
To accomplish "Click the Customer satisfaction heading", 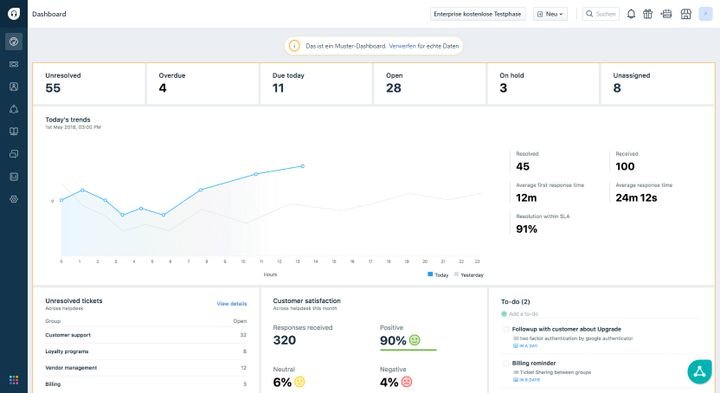I will [x=307, y=301].
